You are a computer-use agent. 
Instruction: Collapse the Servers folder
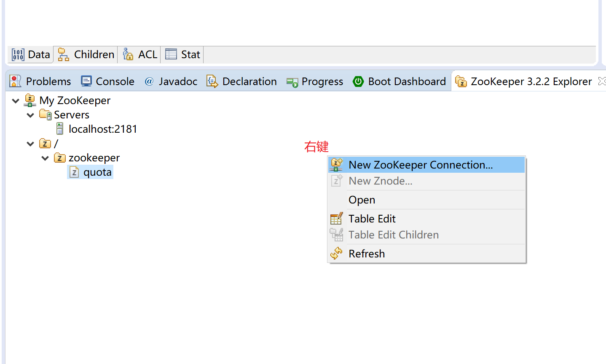point(30,115)
